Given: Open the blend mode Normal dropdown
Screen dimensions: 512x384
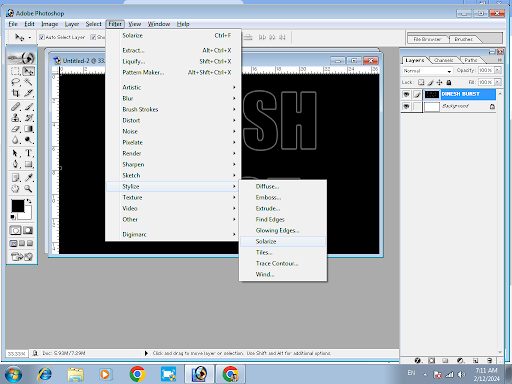Looking at the screenshot, I should pyautogui.click(x=427, y=71).
